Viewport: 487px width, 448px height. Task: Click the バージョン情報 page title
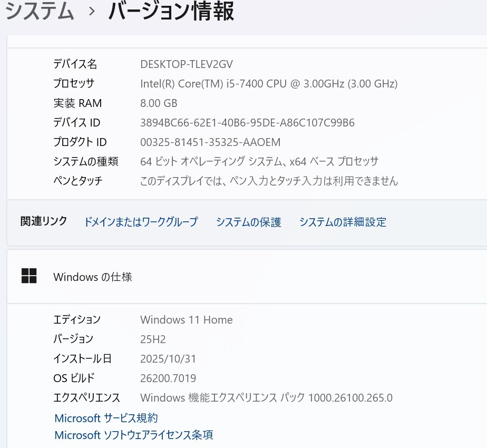click(x=171, y=11)
